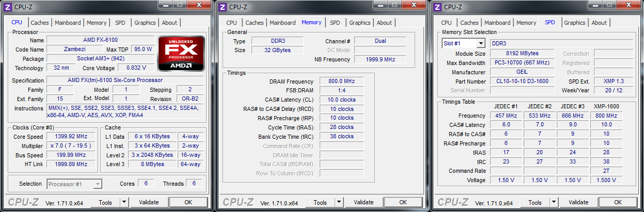Click CPU-Z icon in first window title bar
This screenshot has height=212, width=644.
(8, 7)
